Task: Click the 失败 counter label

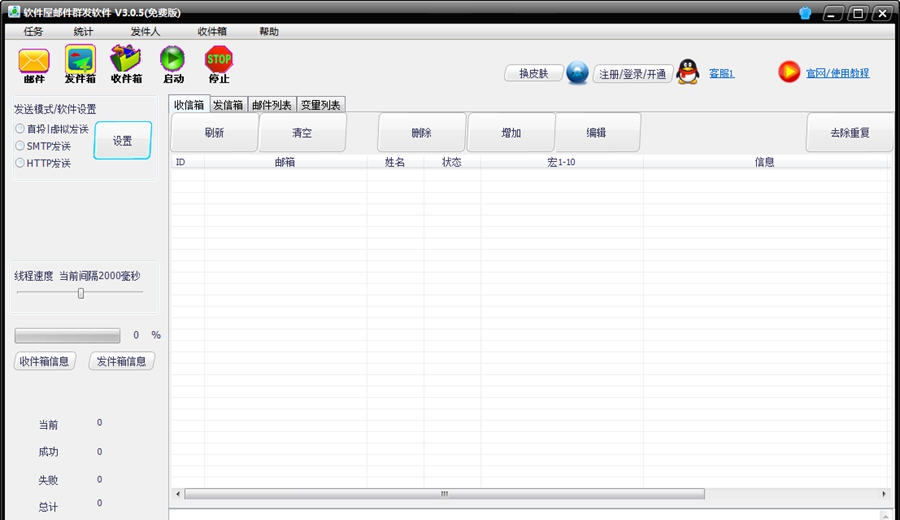Action: tap(48, 480)
